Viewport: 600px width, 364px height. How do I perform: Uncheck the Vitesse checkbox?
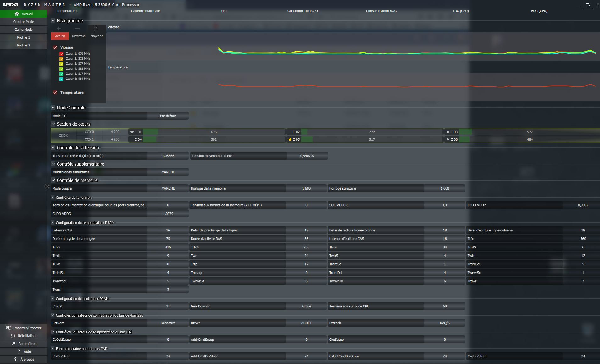[55, 47]
